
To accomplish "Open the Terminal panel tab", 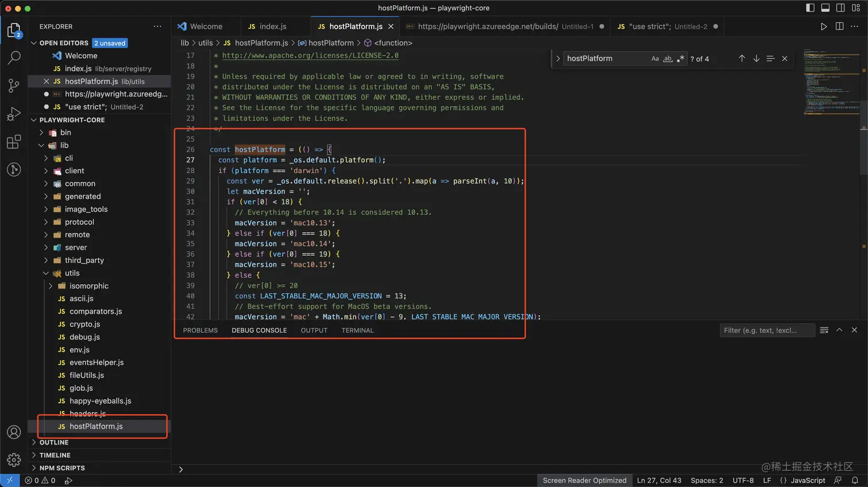I will click(358, 330).
